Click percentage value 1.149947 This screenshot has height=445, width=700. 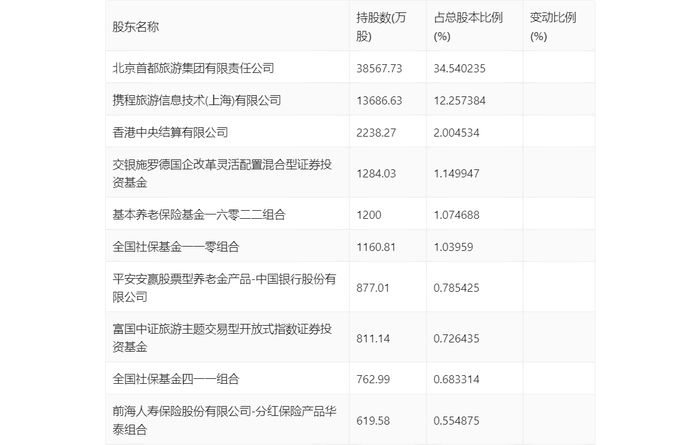click(x=456, y=174)
